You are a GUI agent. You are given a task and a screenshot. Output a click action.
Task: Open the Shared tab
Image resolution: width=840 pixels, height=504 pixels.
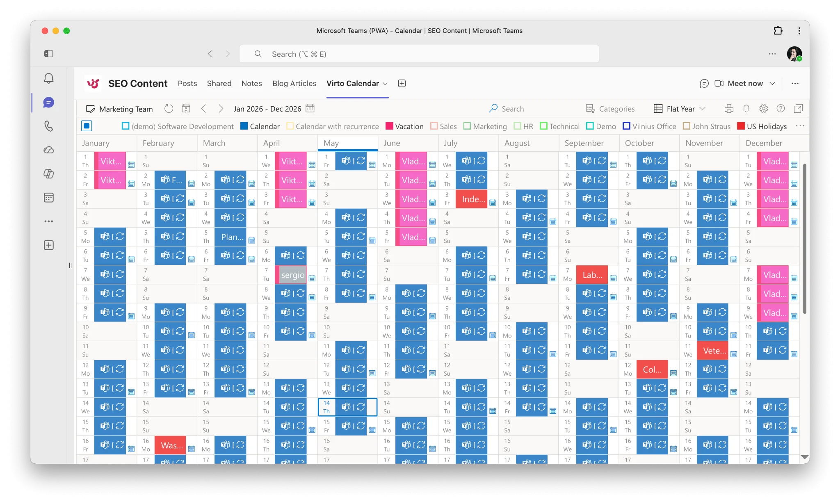pos(219,84)
